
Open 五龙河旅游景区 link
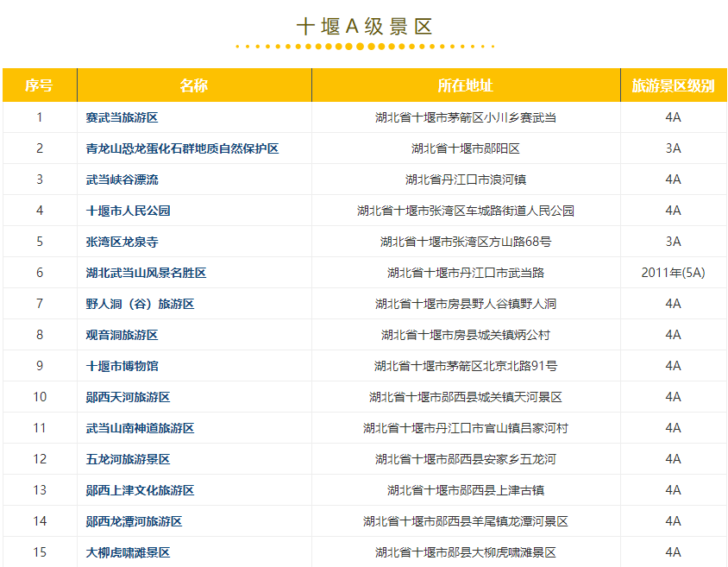[x=128, y=460]
